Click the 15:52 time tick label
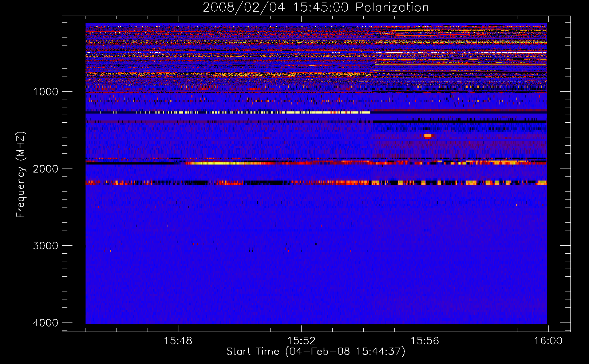The height and width of the screenshot is (364, 589). [x=301, y=341]
